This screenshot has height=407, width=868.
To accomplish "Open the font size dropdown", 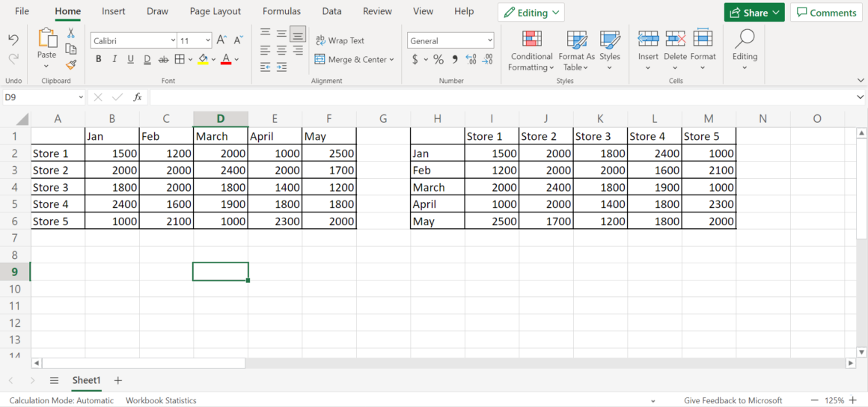I will 208,40.
